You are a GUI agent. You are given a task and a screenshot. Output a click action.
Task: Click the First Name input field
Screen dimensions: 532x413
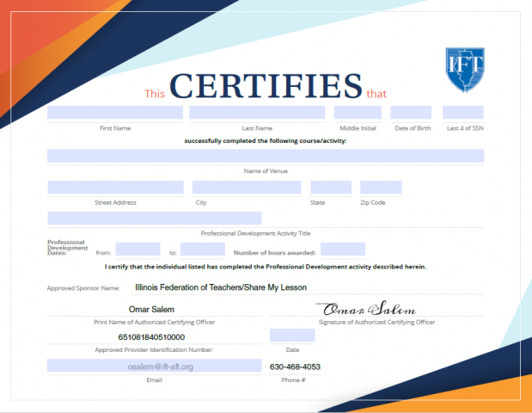pyautogui.click(x=115, y=113)
